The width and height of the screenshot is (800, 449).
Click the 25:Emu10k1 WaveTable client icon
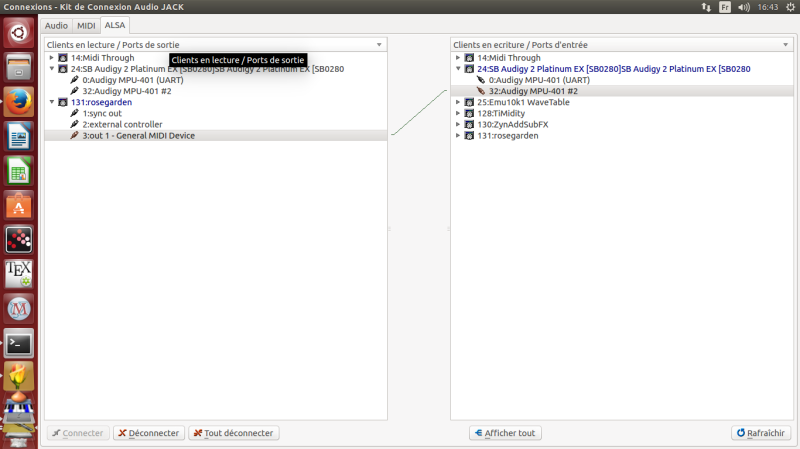(x=469, y=102)
